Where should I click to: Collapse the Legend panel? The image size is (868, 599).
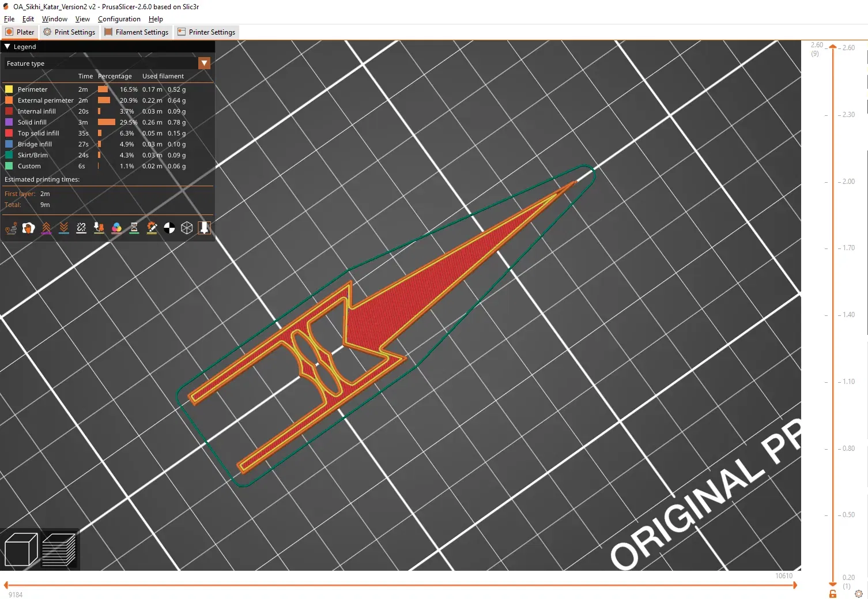point(7,47)
